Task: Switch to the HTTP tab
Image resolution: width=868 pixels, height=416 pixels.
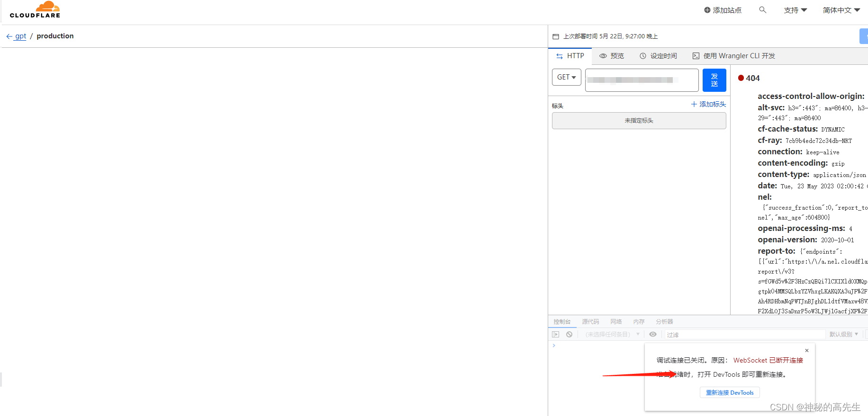Action: [x=570, y=56]
